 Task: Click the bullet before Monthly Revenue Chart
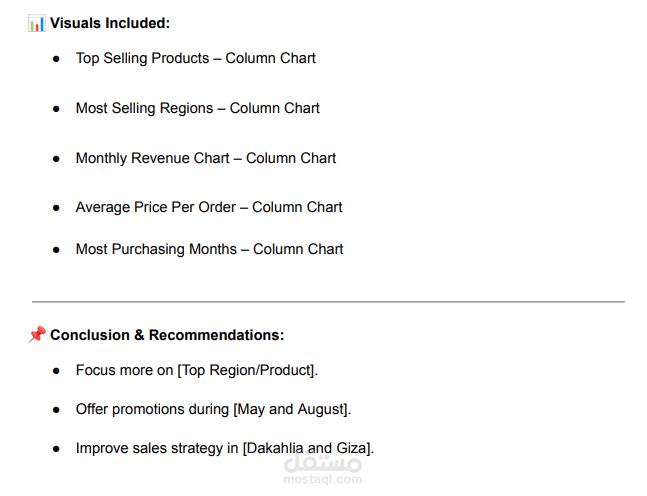coord(56,159)
